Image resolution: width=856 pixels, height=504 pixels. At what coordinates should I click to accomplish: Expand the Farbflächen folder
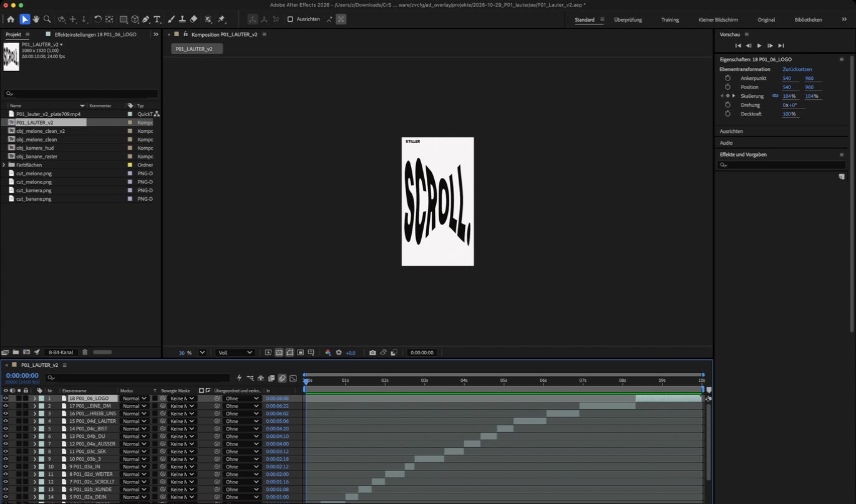click(4, 165)
